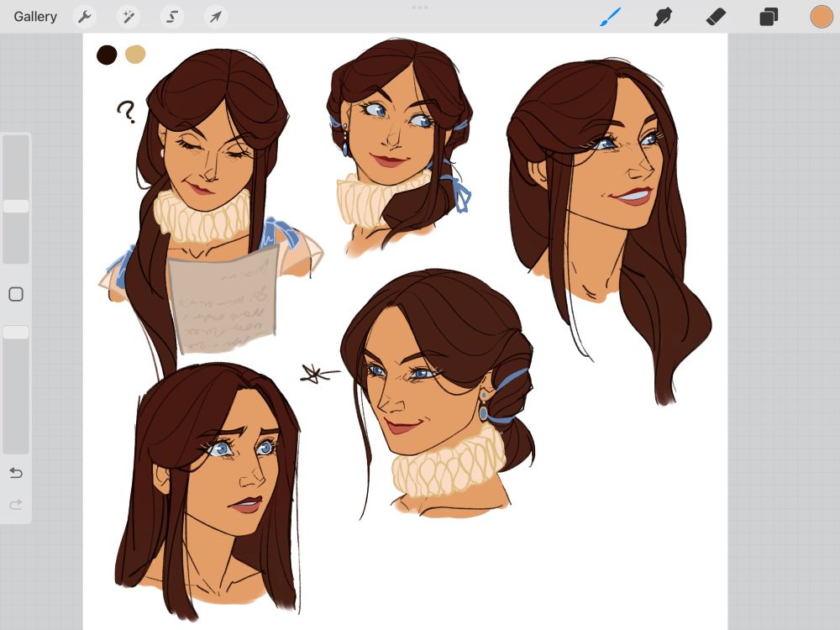Tap the active color circle to open colors
The width and height of the screenshot is (840, 630).
(x=819, y=17)
